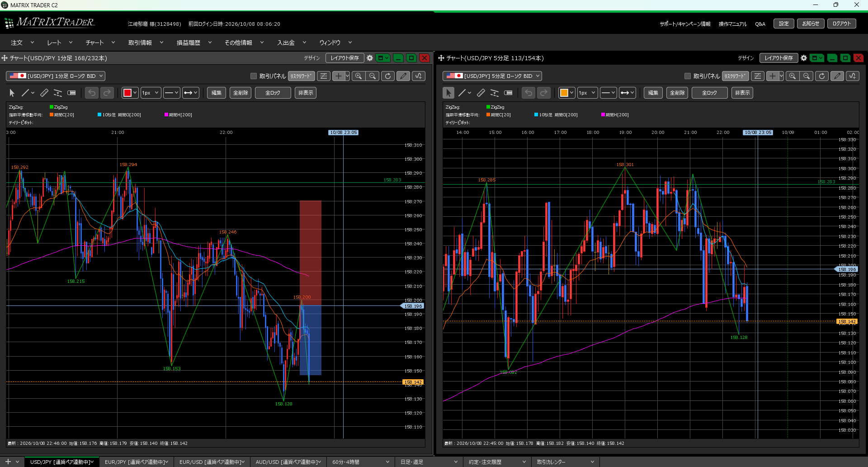Select the cursor pointer tool in 1分足 chart
This screenshot has height=467, width=868.
tap(12, 93)
